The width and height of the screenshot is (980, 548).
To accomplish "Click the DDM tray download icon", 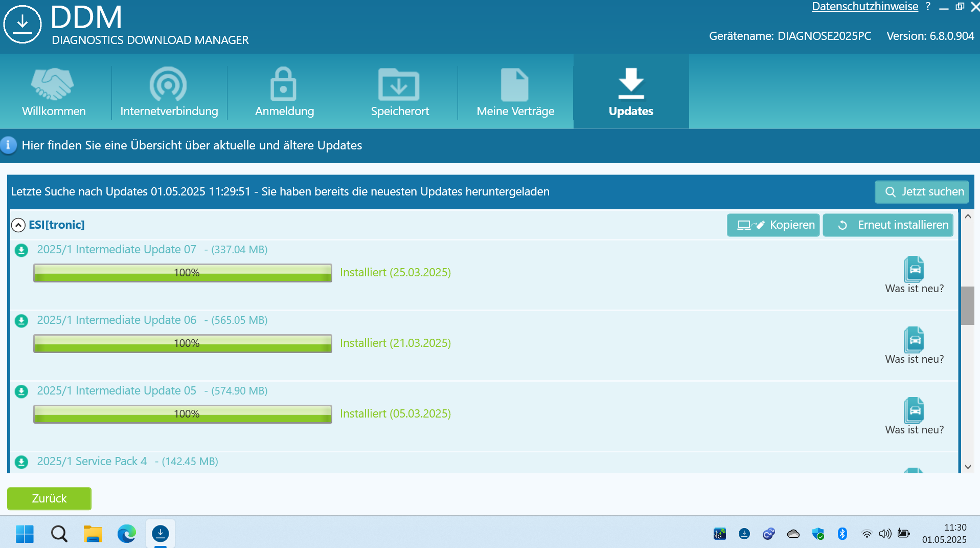I will (x=744, y=534).
